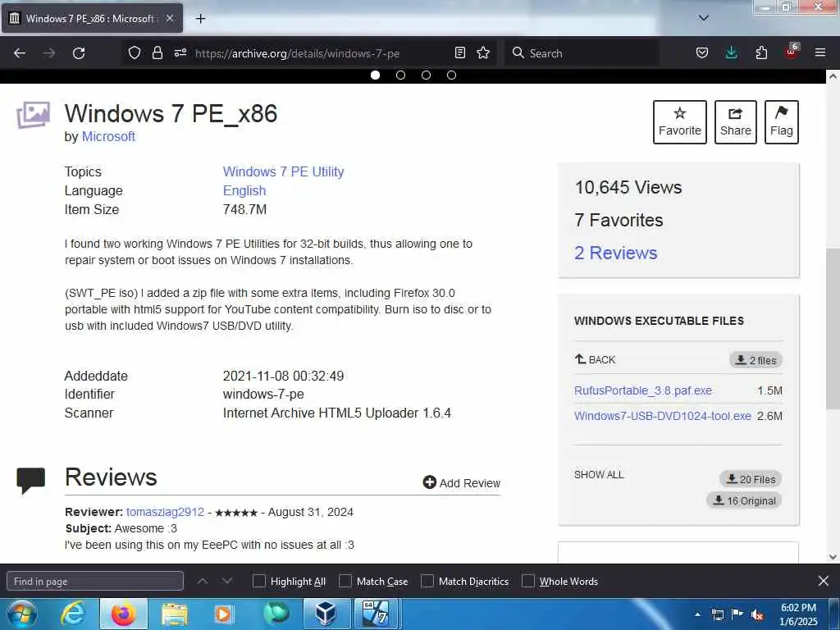Download the 2 files bundle
The width and height of the screenshot is (840, 630).
756,360
